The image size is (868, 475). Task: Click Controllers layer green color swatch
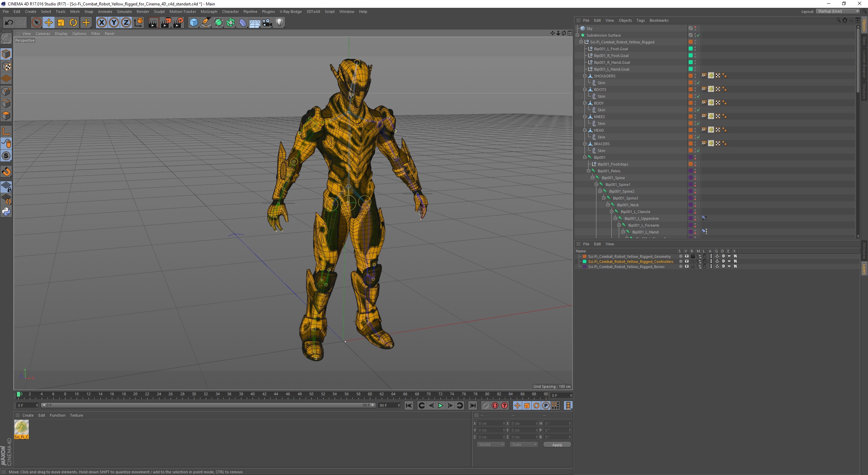(x=585, y=262)
